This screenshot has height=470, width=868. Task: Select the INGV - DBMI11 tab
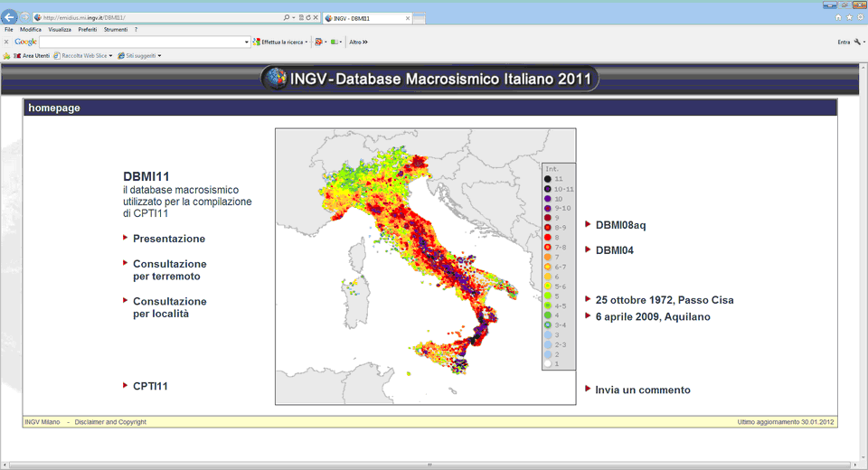[366, 18]
